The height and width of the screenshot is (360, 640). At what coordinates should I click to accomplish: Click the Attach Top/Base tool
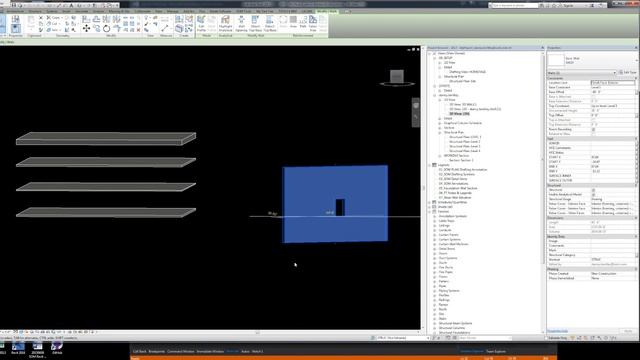(255, 24)
